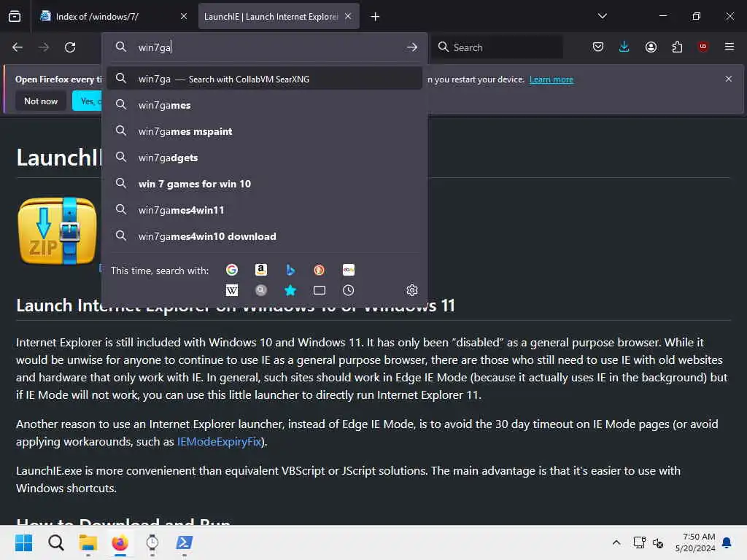Search this time with Bing
Screen dimensions: 747x560
(290, 270)
